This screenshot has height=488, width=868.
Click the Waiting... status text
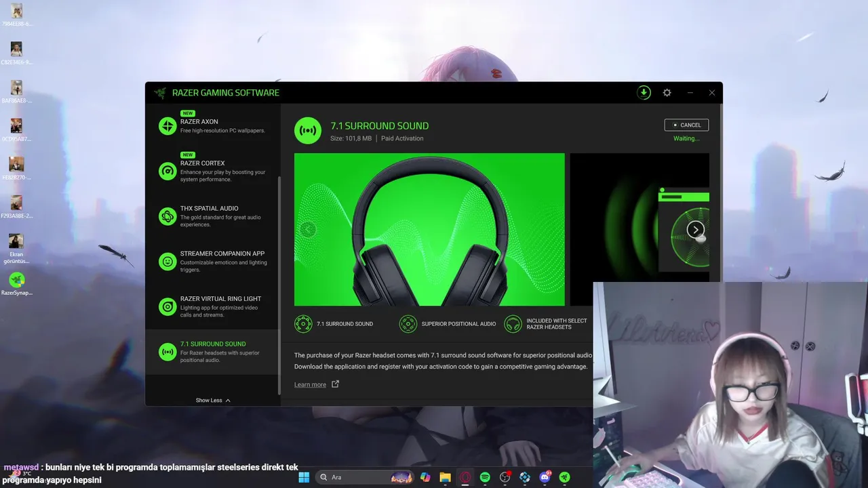coord(686,138)
